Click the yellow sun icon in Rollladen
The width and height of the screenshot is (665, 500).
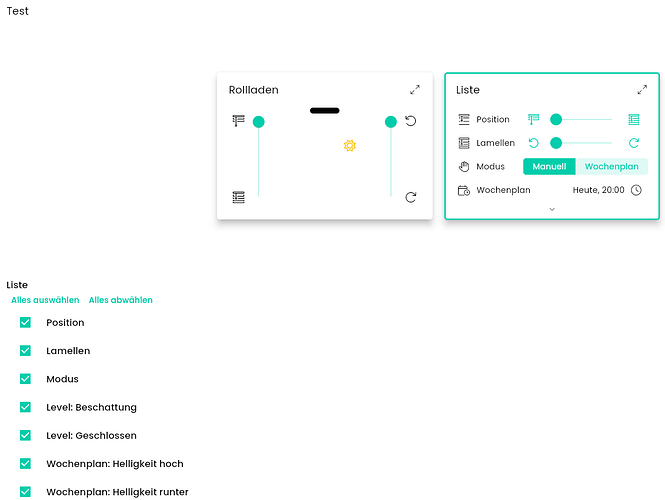350,146
